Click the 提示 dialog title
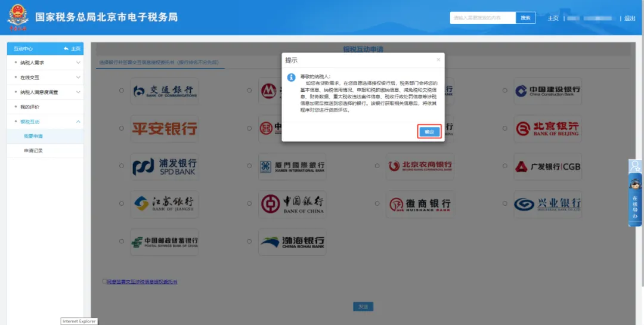The image size is (644, 325). coord(292,60)
